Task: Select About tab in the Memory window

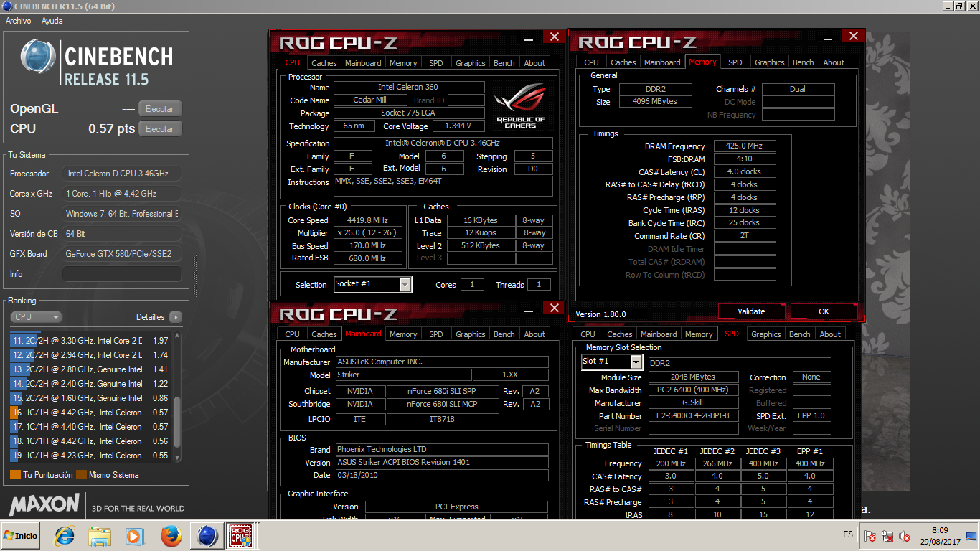Action: click(834, 62)
